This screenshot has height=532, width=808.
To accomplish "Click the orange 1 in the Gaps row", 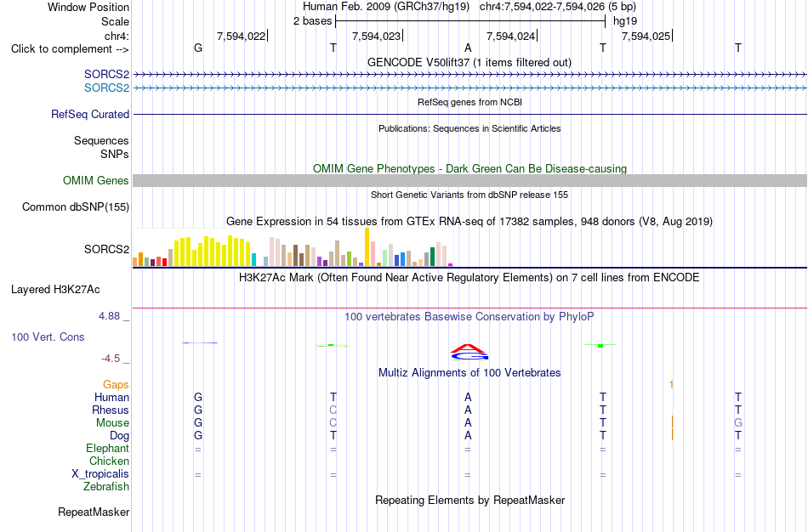I will point(671,385).
